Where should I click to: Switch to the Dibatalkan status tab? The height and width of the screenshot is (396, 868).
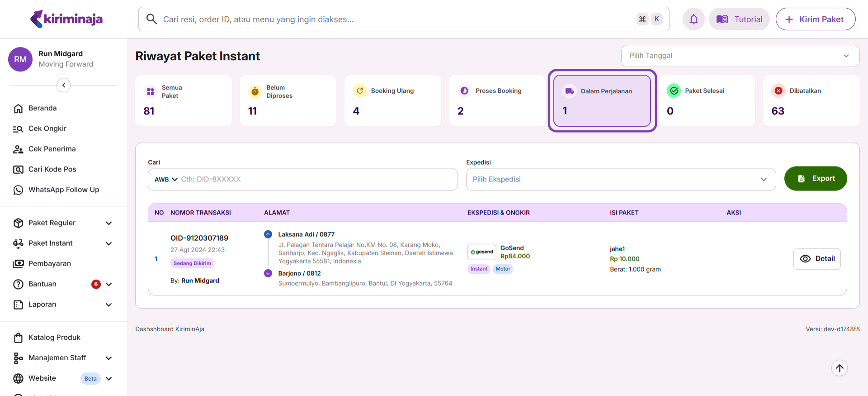point(811,101)
